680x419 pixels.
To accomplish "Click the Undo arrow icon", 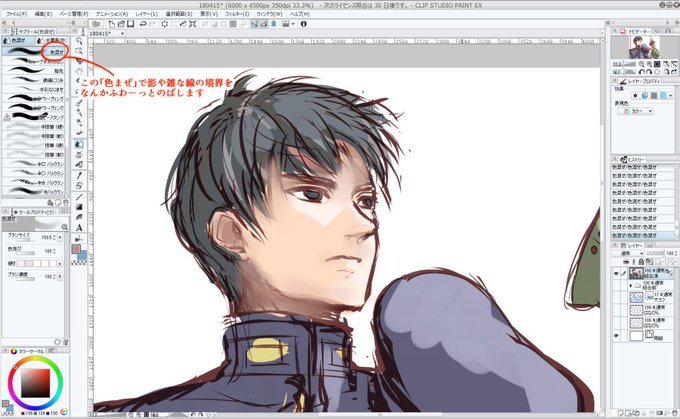I will pyautogui.click(x=142, y=24).
